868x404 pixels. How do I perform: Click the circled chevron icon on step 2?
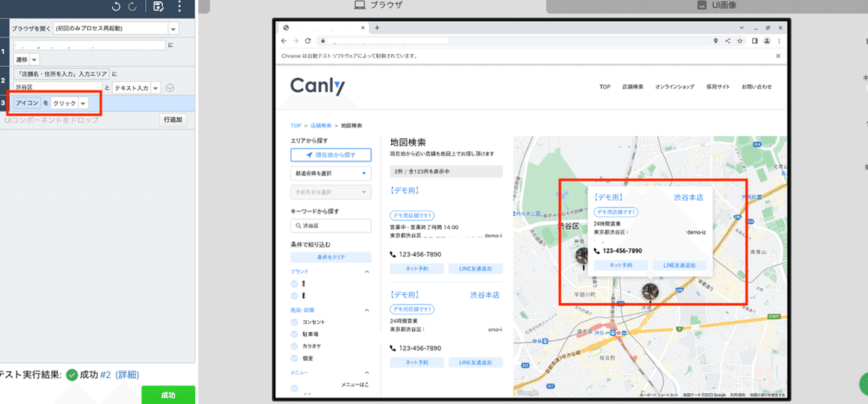(170, 88)
